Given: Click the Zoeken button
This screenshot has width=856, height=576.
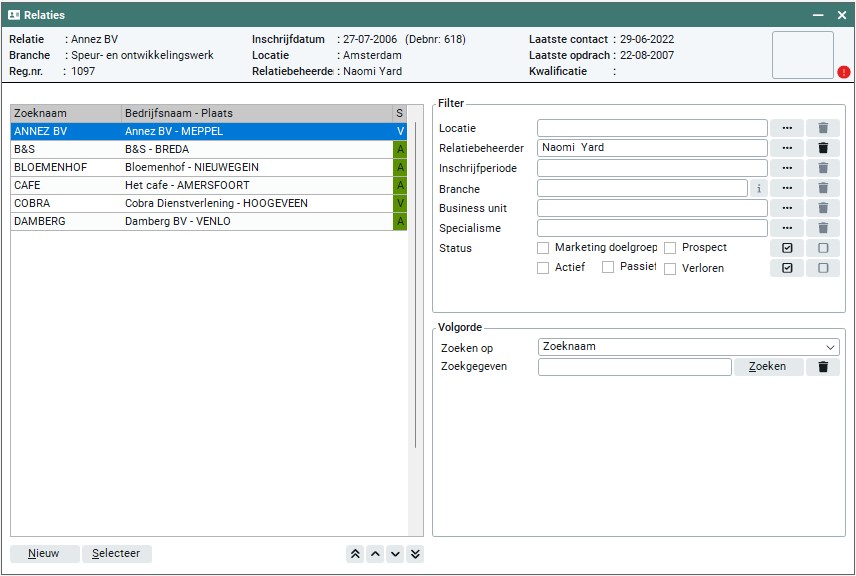Looking at the screenshot, I should pyautogui.click(x=768, y=367).
